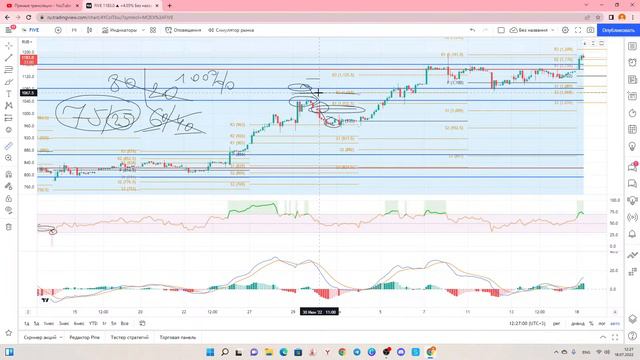Screen dimensions: 640x360
Task: Open the Индикаторы indicators dialog
Action: pos(119,30)
